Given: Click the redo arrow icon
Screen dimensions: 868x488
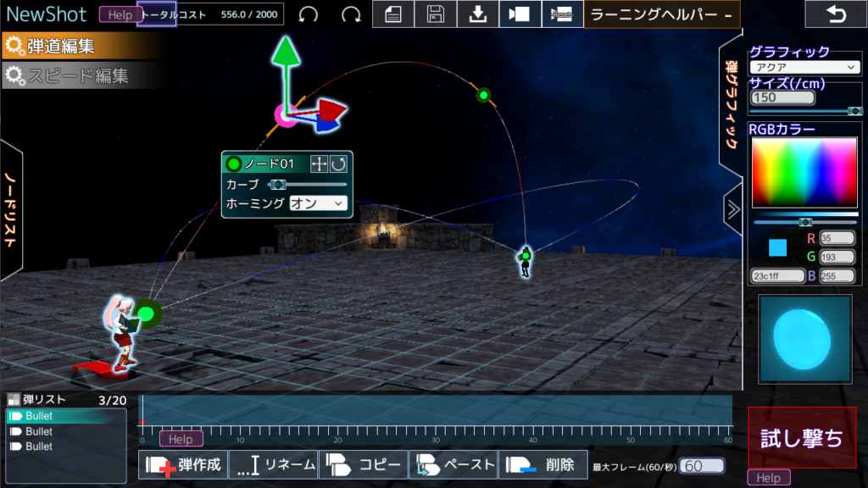Looking at the screenshot, I should (350, 14).
